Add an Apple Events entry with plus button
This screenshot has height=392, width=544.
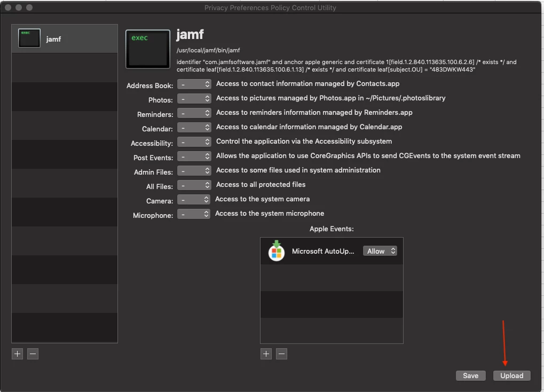(266, 354)
